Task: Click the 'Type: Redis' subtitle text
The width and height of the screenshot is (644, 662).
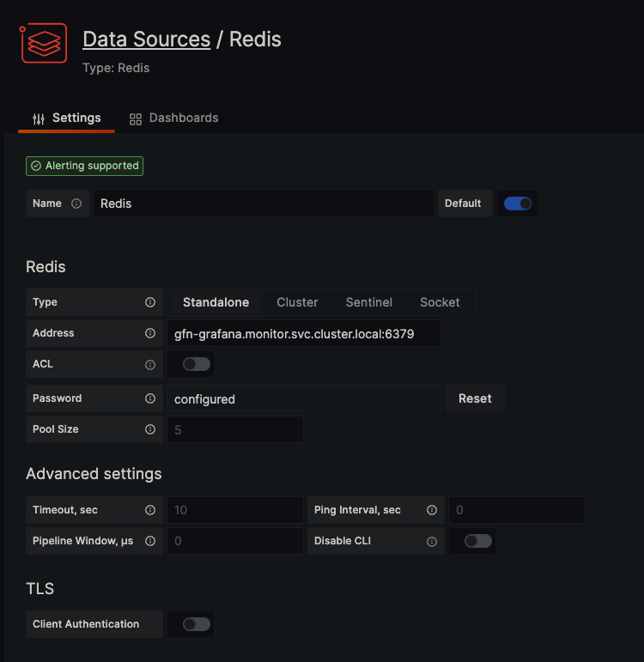Action: point(116,68)
